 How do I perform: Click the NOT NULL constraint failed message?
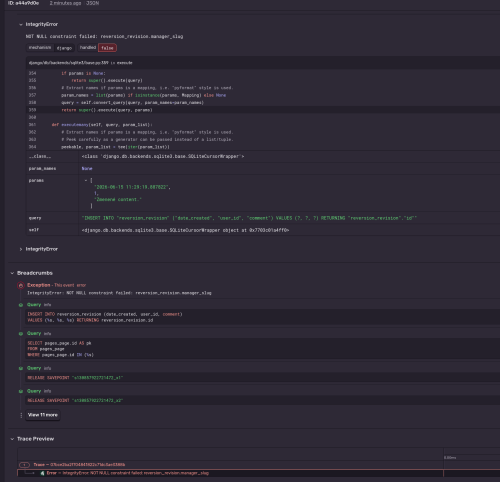point(104,36)
